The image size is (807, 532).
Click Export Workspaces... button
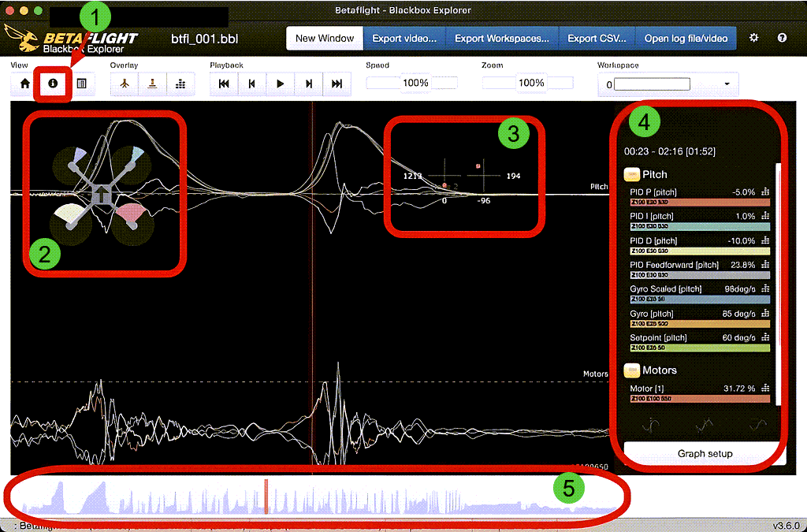click(x=502, y=38)
